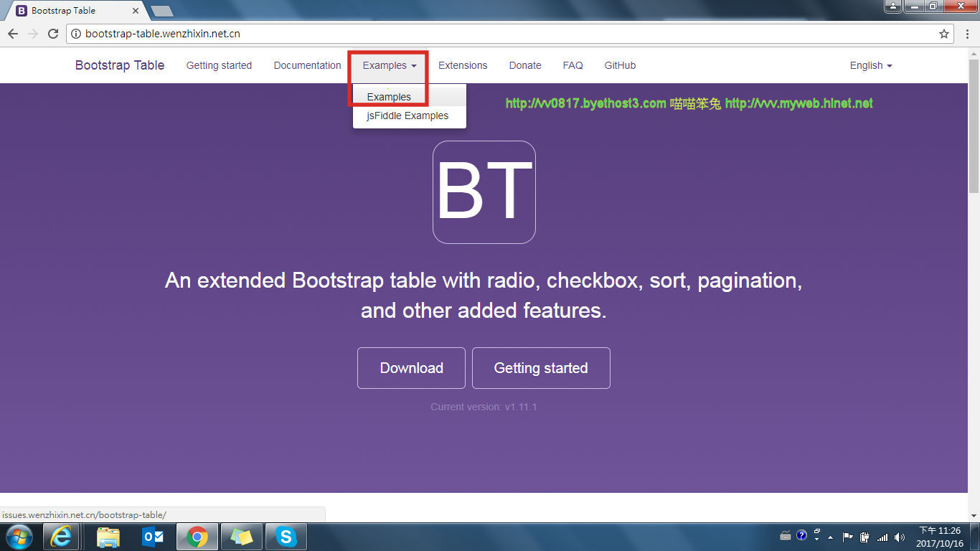Click the Current version v1.11.1 text
Image resolution: width=980 pixels, height=551 pixels.
coord(484,407)
